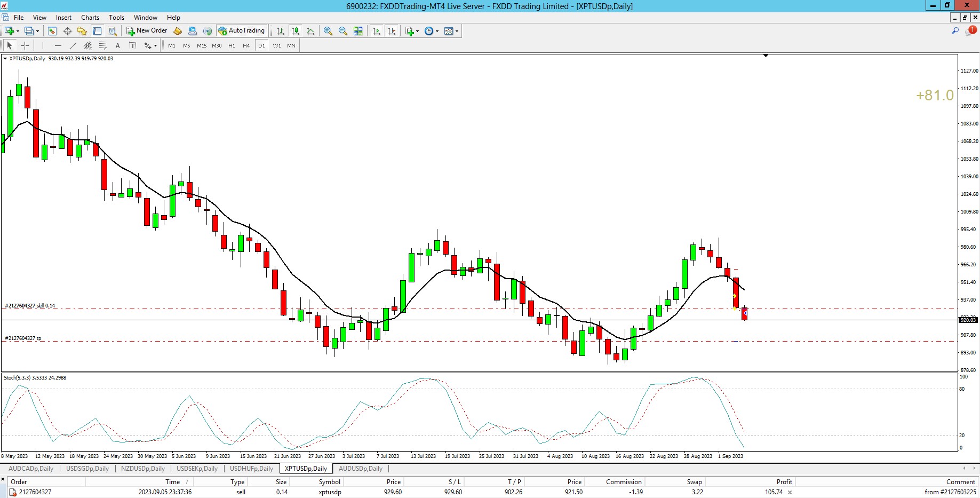Open the Profiles icon

click(x=29, y=31)
